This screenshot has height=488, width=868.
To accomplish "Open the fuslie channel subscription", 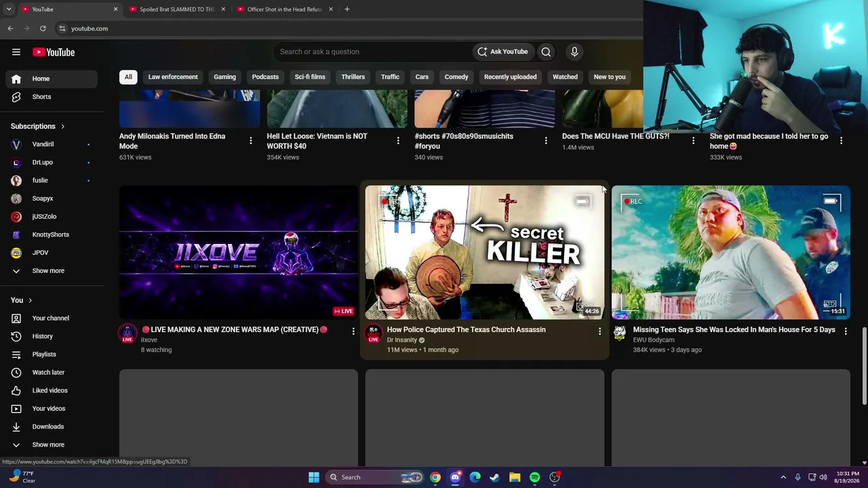I will click(52, 180).
